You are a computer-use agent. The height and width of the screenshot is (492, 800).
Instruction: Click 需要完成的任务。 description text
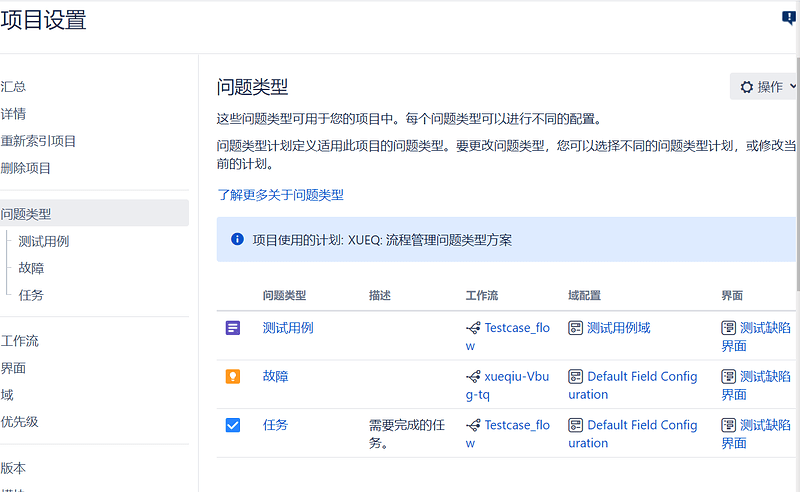pyautogui.click(x=407, y=434)
